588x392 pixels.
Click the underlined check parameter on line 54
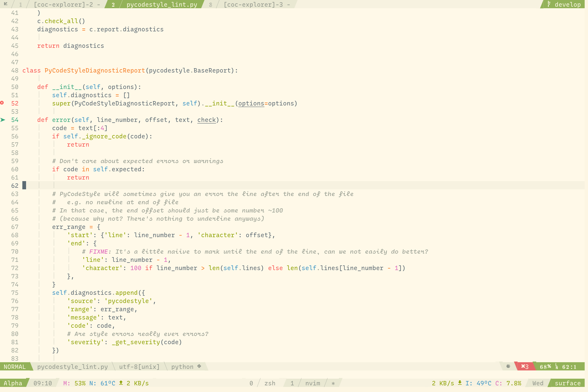207,120
